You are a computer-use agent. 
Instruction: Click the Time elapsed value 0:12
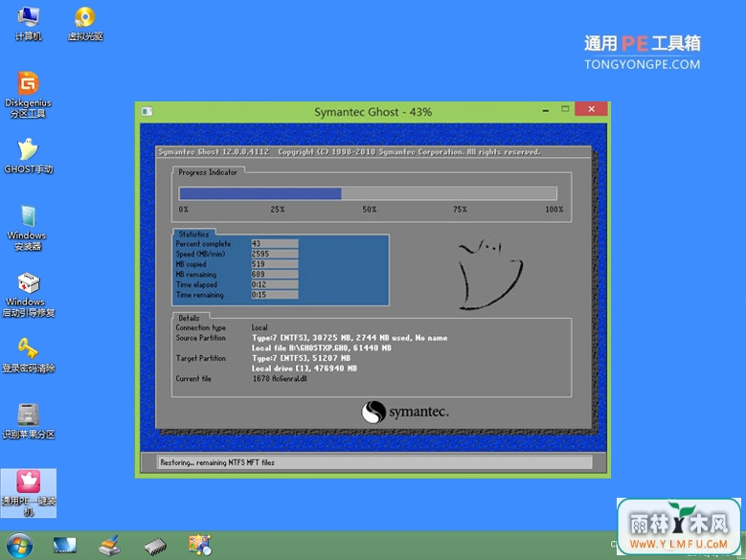coord(275,284)
